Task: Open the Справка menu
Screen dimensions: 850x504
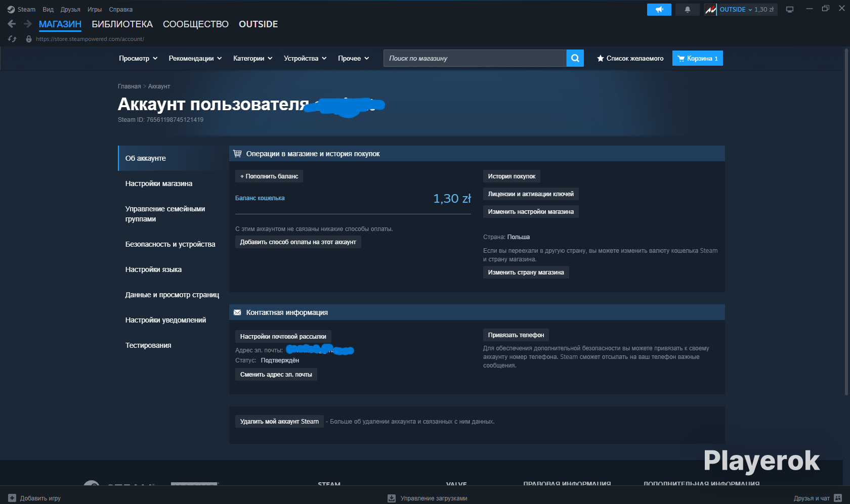Action: coord(121,10)
